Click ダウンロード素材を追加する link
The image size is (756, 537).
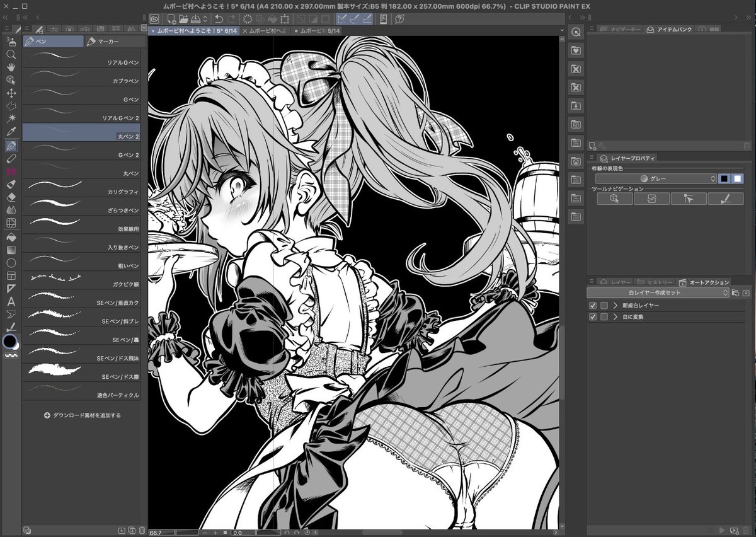pyautogui.click(x=83, y=415)
